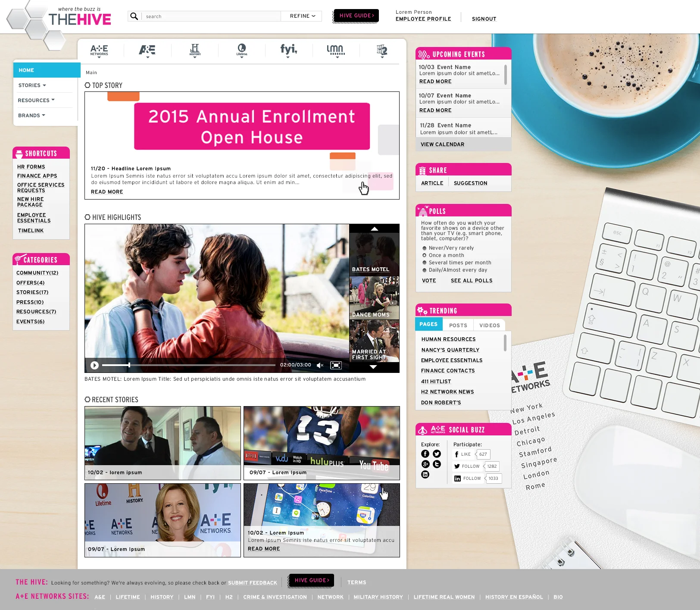Open Crime & Investigation footer link
This screenshot has height=610, width=700.
coord(275,597)
